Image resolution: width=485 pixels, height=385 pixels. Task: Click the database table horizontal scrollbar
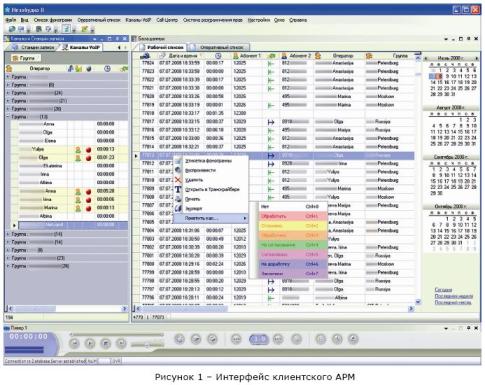click(x=273, y=309)
